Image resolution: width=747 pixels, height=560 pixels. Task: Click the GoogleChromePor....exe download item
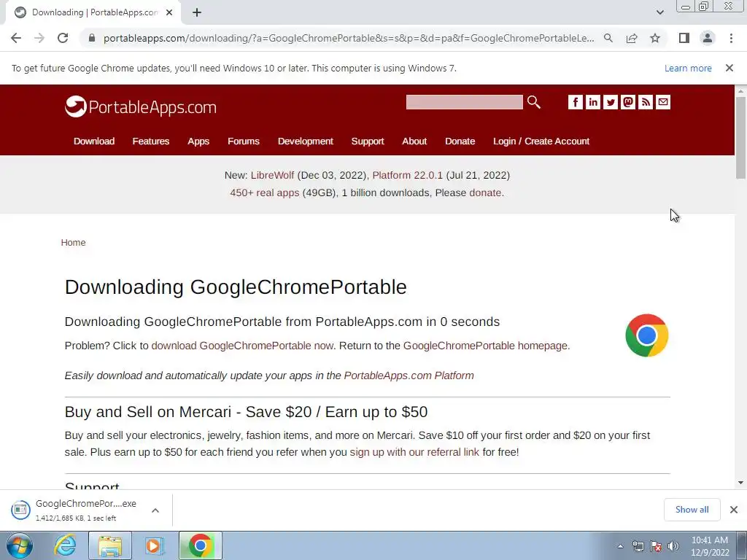point(76,510)
